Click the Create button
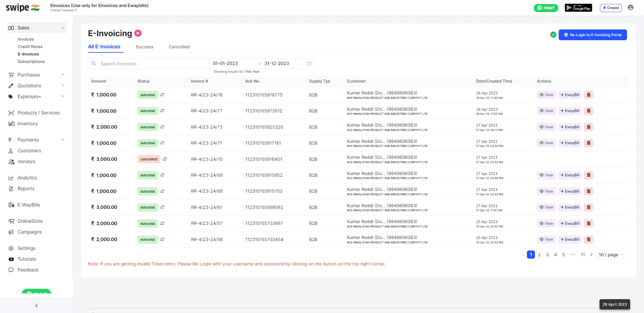Viewport: 644px width, 313px height. (x=610, y=8)
